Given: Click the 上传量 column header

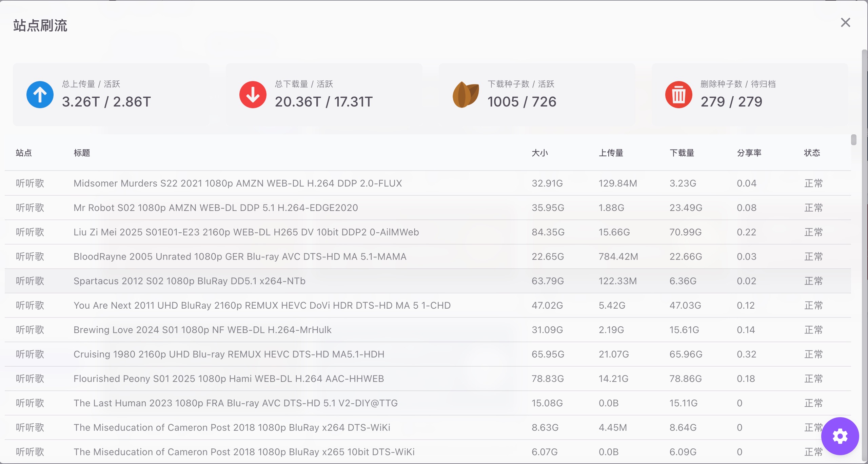Looking at the screenshot, I should tap(611, 153).
